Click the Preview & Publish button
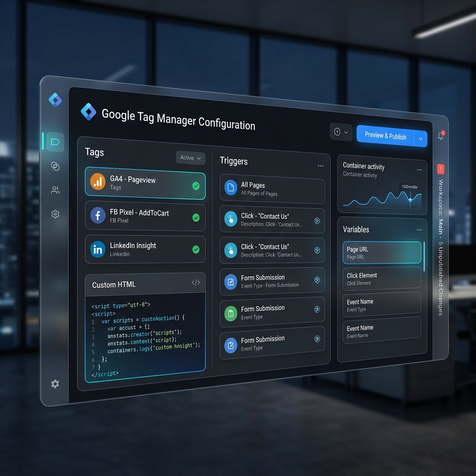The height and width of the screenshot is (476, 476). click(x=385, y=136)
